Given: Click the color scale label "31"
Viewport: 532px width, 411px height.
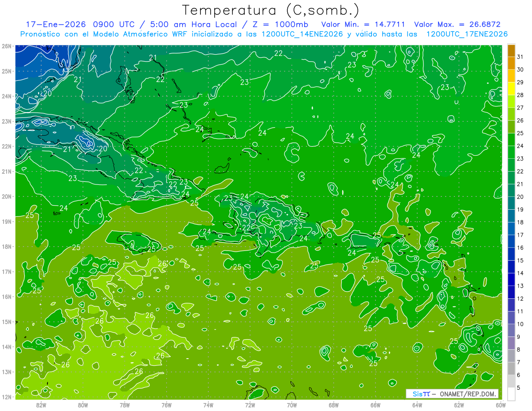Looking at the screenshot, I should [520, 57].
